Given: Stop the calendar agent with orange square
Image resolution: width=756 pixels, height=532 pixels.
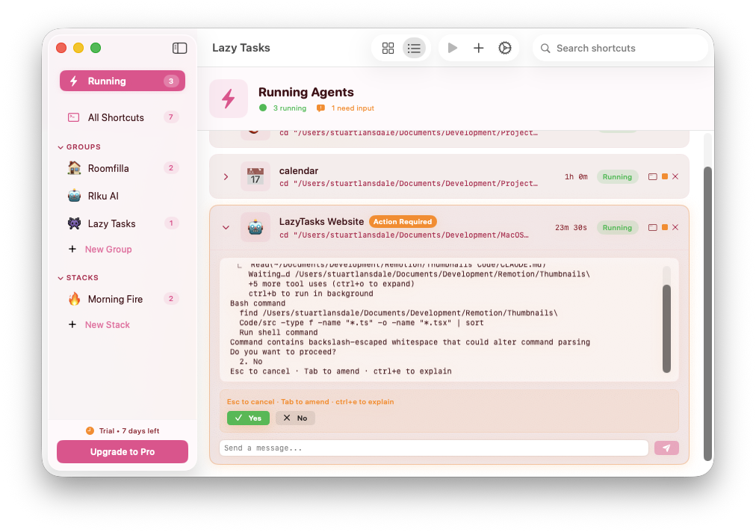Looking at the screenshot, I should (x=663, y=176).
